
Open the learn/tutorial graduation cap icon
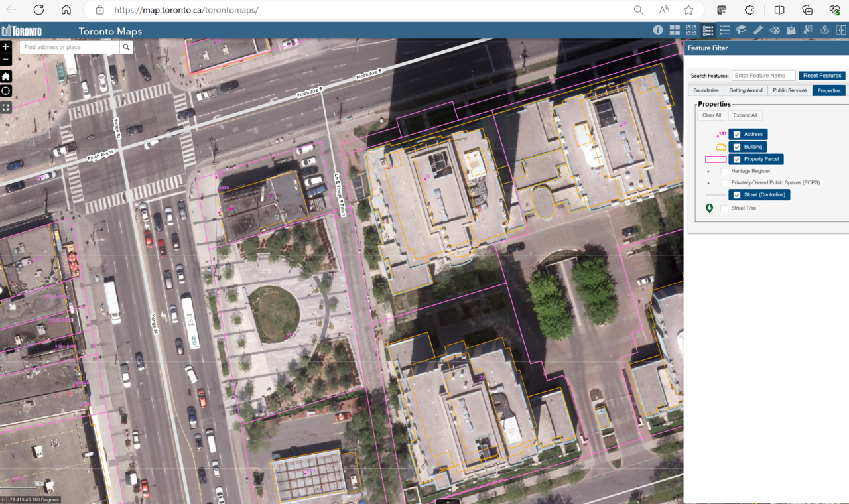[741, 30]
